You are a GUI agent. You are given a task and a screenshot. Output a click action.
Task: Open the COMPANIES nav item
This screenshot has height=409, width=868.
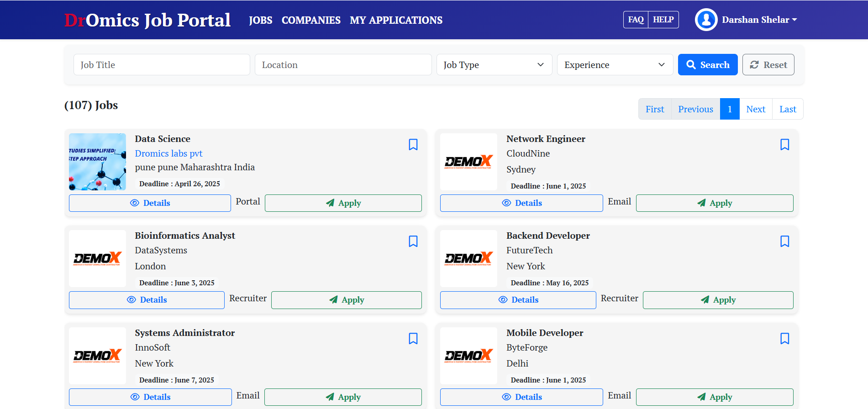tap(311, 20)
